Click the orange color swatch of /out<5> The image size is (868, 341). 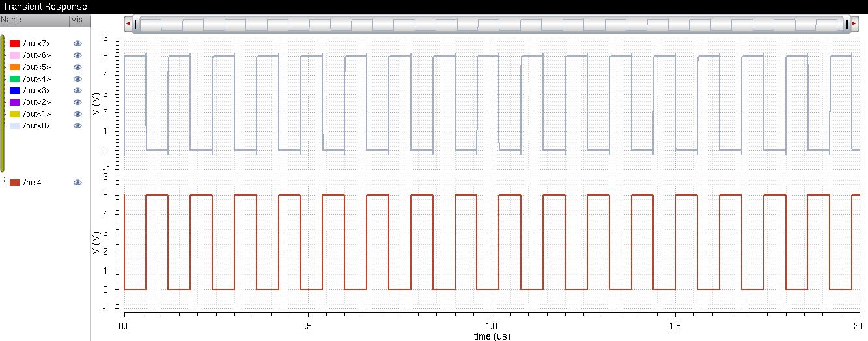pyautogui.click(x=14, y=67)
